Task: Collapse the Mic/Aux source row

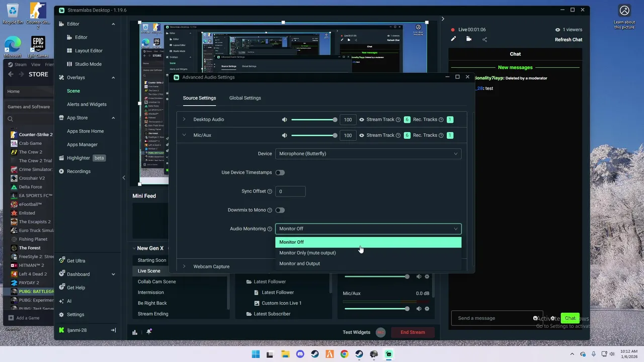Action: click(184, 135)
